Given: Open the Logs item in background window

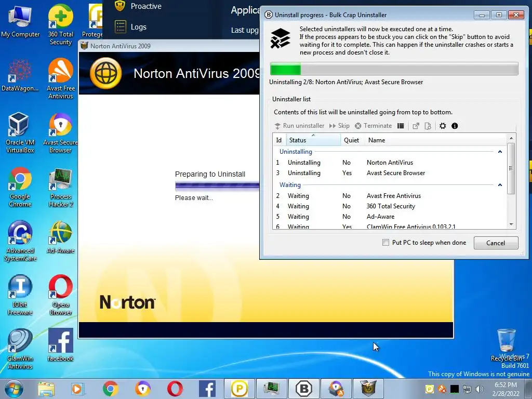Looking at the screenshot, I should 130,27.
